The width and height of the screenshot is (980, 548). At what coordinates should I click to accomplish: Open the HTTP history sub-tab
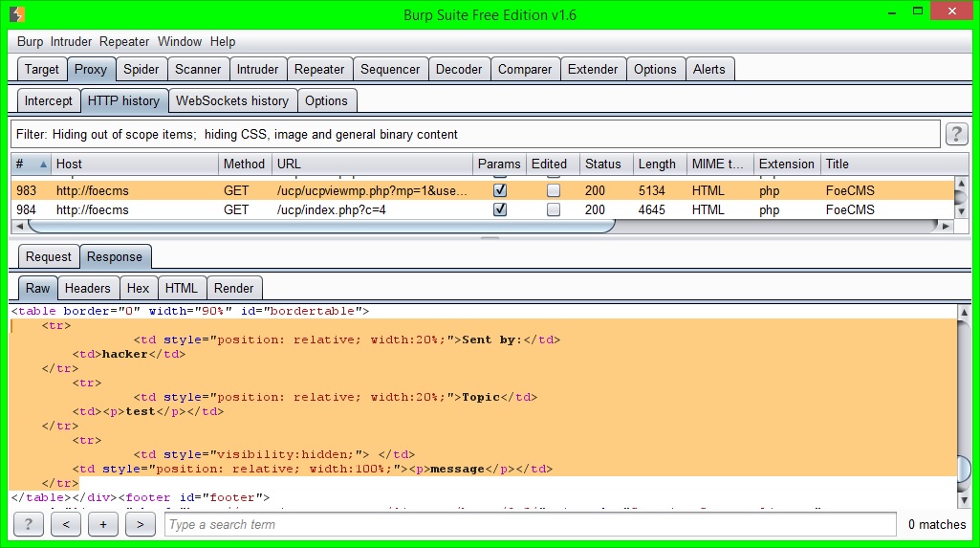click(x=123, y=100)
